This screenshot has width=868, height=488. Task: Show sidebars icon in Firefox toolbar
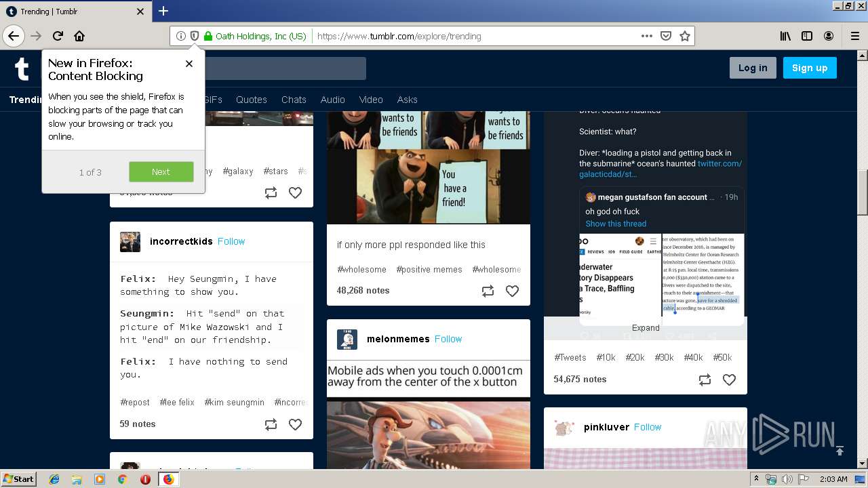click(x=807, y=36)
